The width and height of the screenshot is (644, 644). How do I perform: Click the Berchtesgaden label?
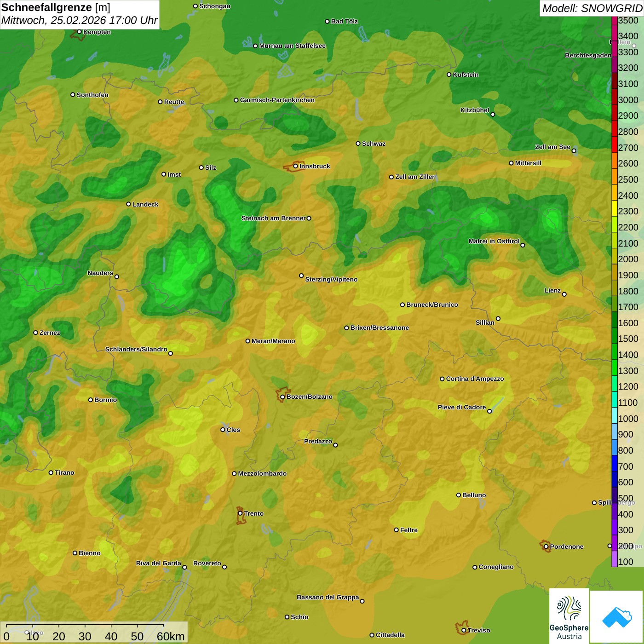coord(588,55)
